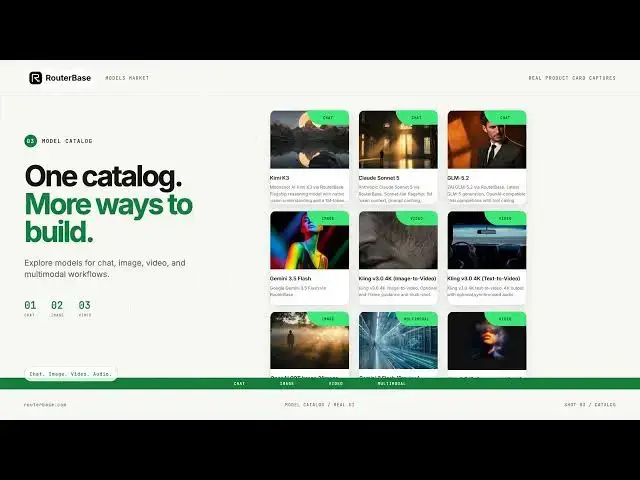The height and width of the screenshot is (480, 640).
Task: Click the Chat tag on Kimi K3 card
Action: 328,118
